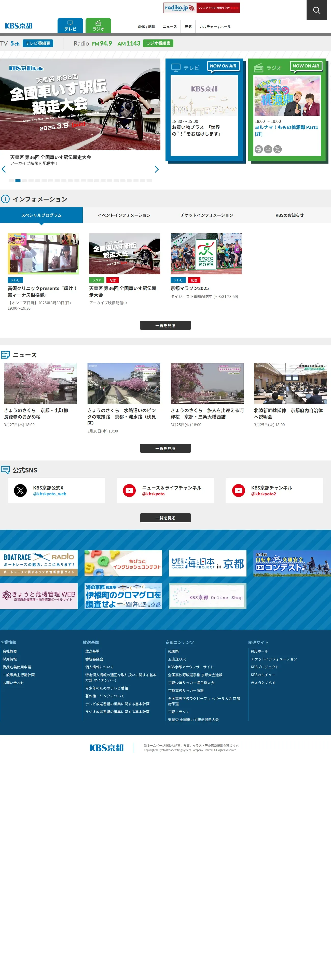Click KBS京都 Online Shop banner
The image size is (331, 980).
pyautogui.click(x=208, y=596)
